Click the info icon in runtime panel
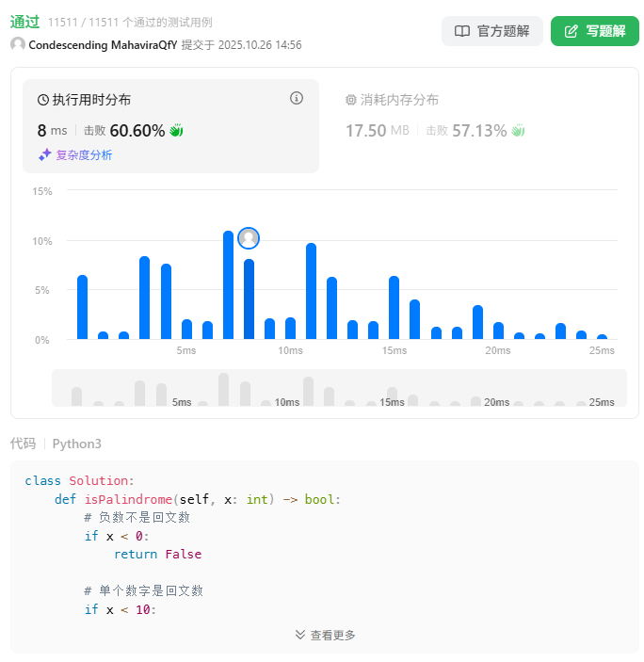The image size is (644, 662). click(x=297, y=98)
